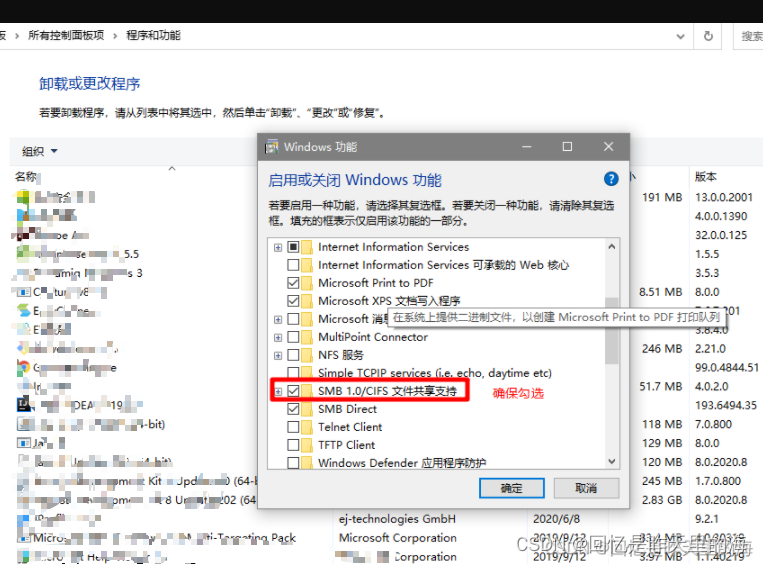Click the folder icon beside MultiPoint Connector

click(x=307, y=337)
